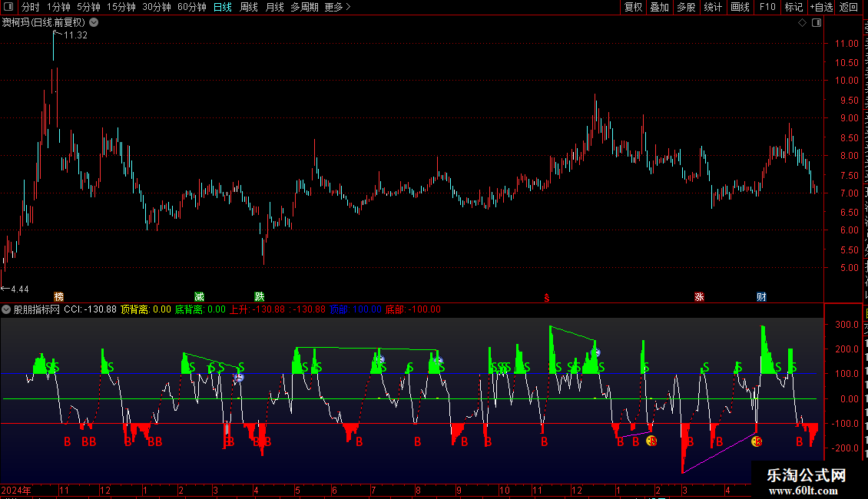Click the 涨 event marker icon

(x=699, y=297)
